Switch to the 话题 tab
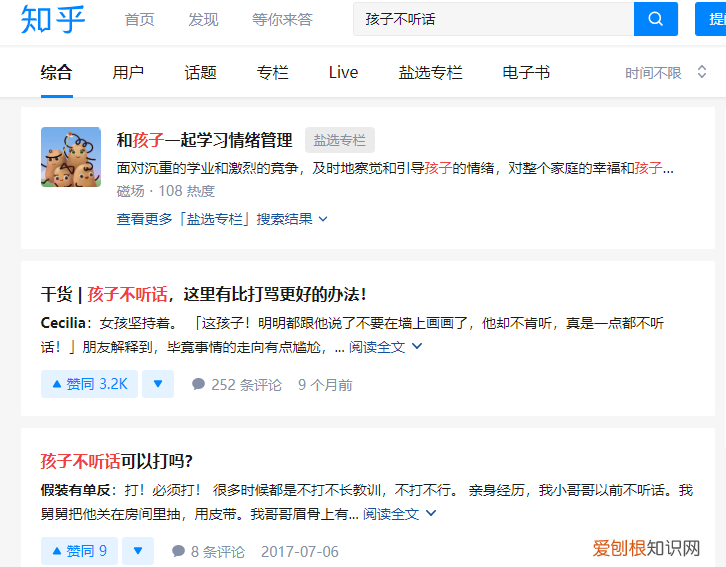This screenshot has width=726, height=567. point(200,73)
